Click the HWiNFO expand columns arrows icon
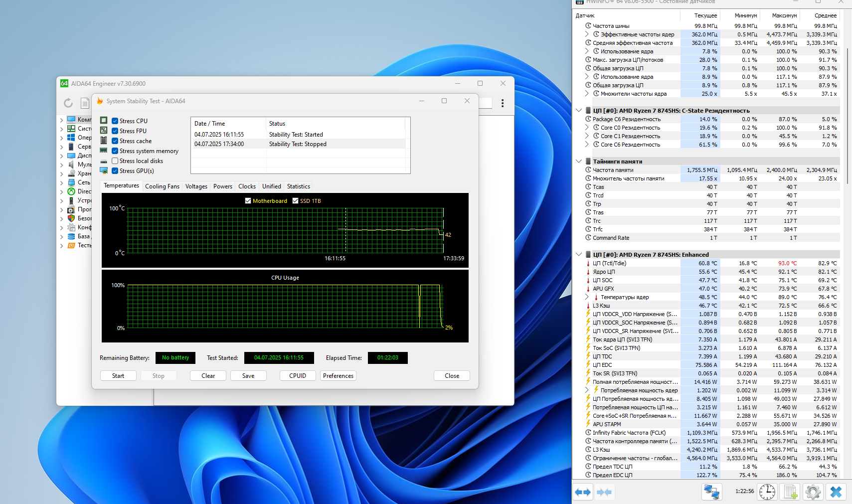This screenshot has width=852, height=504. pyautogui.click(x=583, y=492)
